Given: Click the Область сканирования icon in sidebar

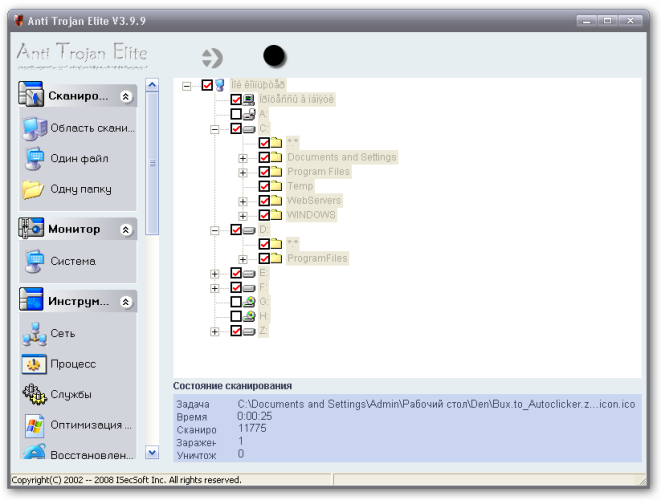Looking at the screenshot, I should [x=35, y=128].
